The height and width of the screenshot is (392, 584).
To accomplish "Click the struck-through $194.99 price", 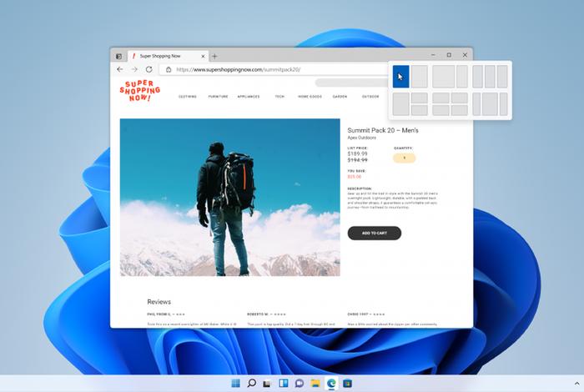I will coord(358,160).
